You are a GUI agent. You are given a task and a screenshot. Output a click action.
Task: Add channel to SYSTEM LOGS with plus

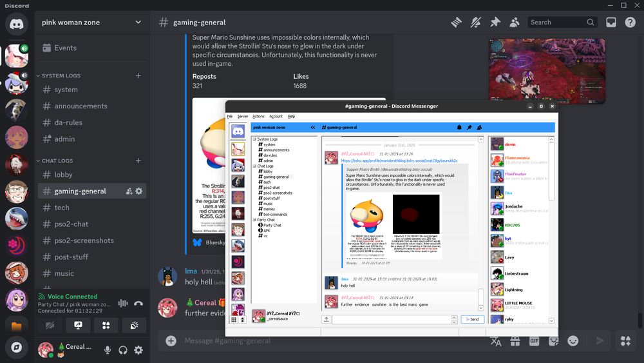(138, 75)
